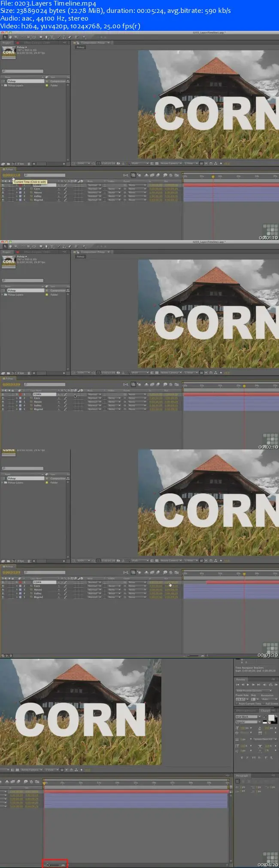Open Active Camera dropdown in the 00:04:20 viewer
Image resolution: width=279 pixels, height=868 pixels.
[31, 770]
